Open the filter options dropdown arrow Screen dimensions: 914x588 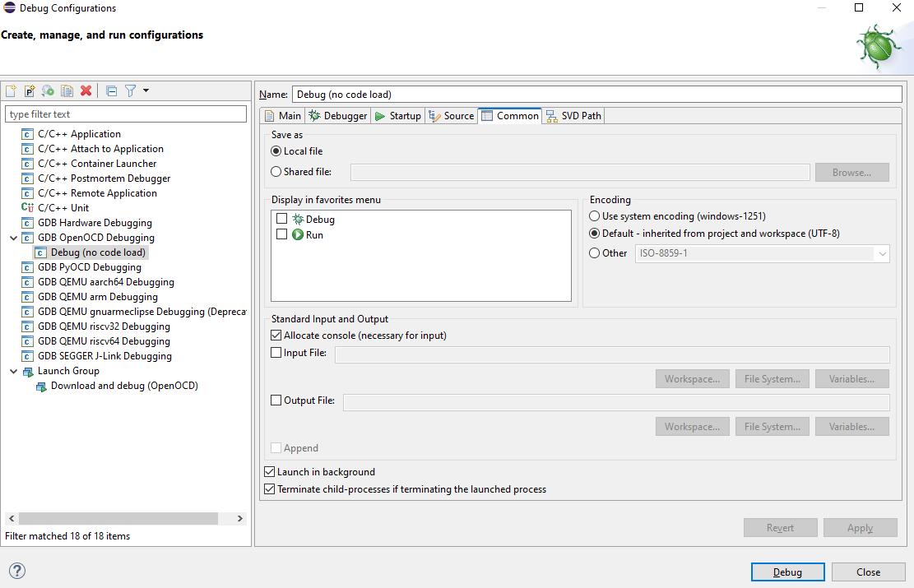146,90
